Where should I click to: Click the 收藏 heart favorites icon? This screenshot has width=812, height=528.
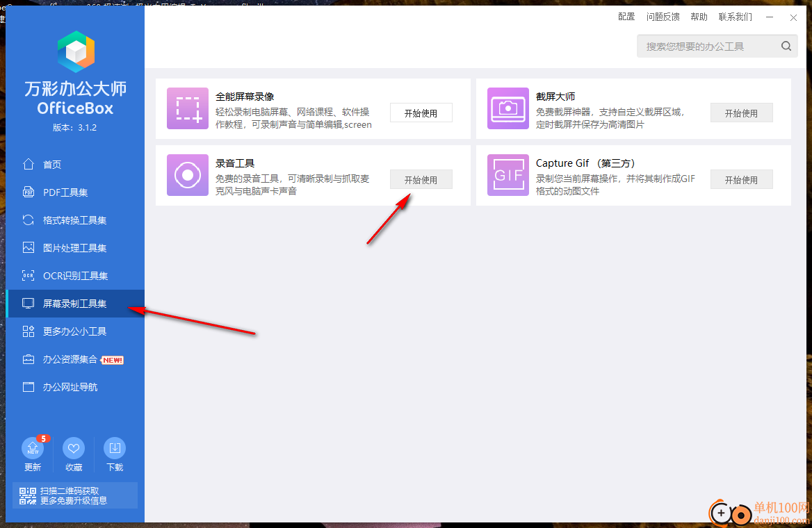coord(74,448)
